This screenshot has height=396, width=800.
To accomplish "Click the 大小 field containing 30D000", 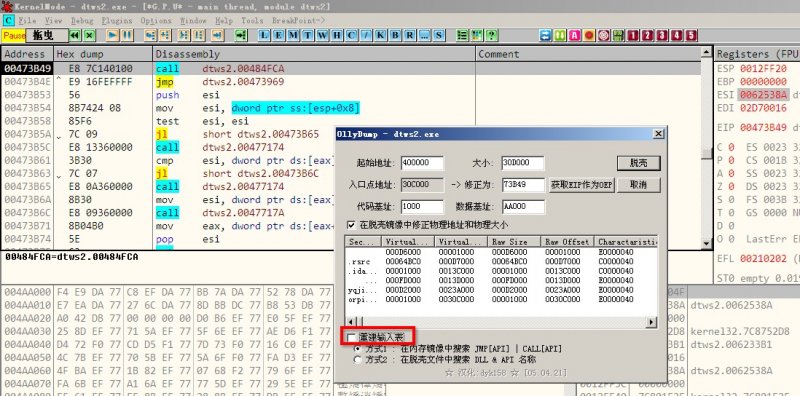I will coord(523,163).
